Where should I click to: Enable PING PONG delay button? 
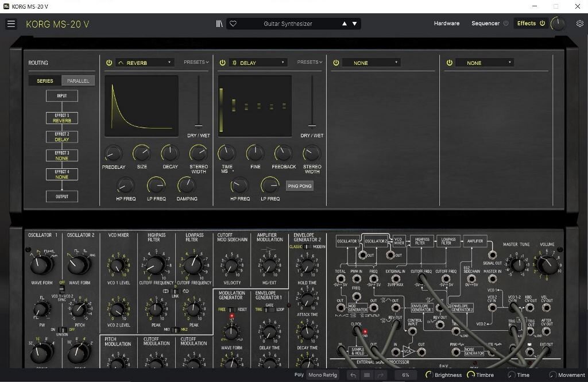[299, 186]
